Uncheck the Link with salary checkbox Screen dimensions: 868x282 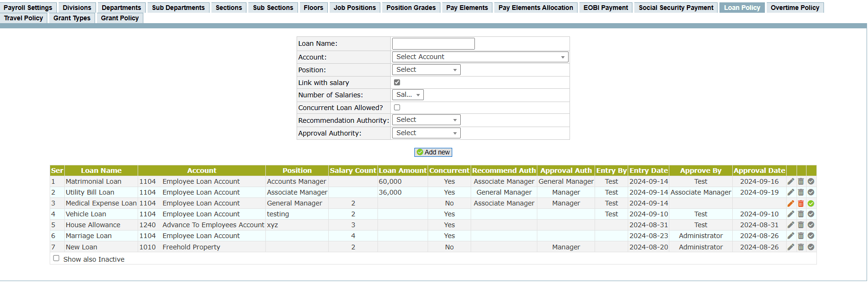(x=397, y=82)
